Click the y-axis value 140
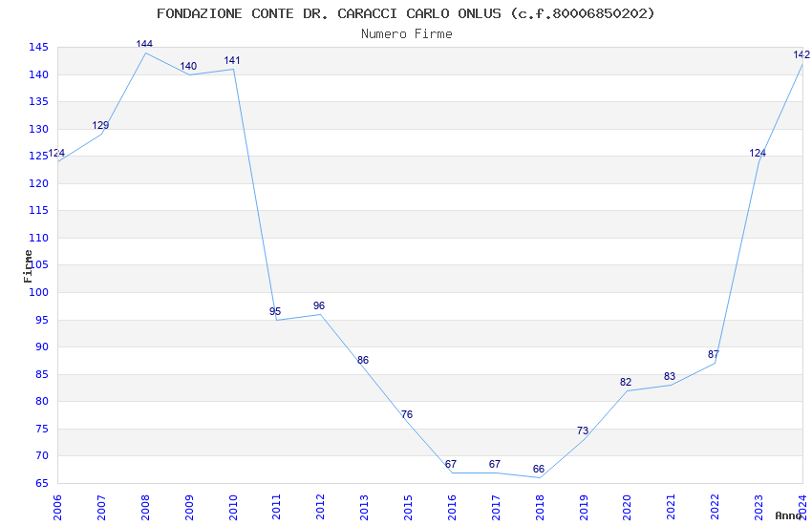The image size is (812, 525). coord(38,75)
